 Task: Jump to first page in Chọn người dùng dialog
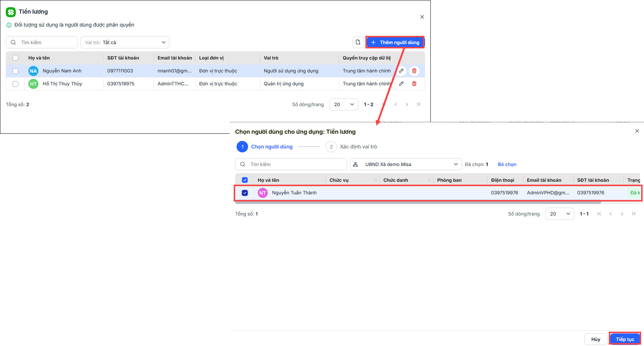pos(599,214)
